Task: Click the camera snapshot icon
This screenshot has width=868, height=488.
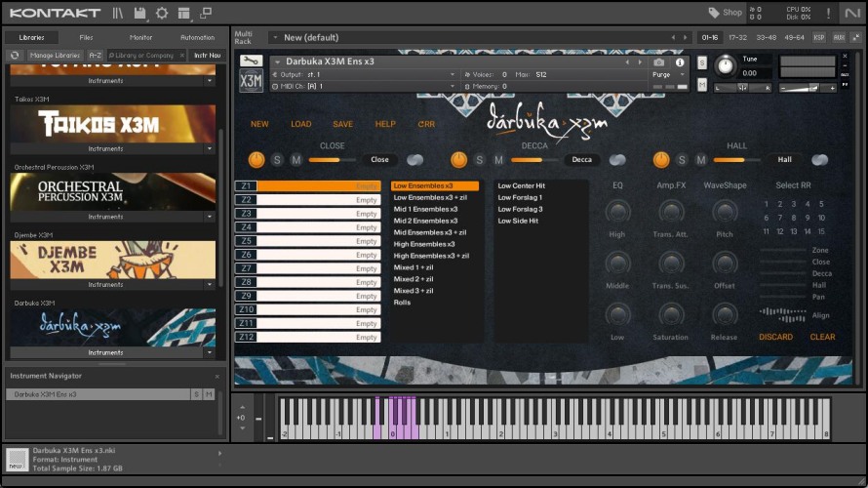Action: [659, 62]
